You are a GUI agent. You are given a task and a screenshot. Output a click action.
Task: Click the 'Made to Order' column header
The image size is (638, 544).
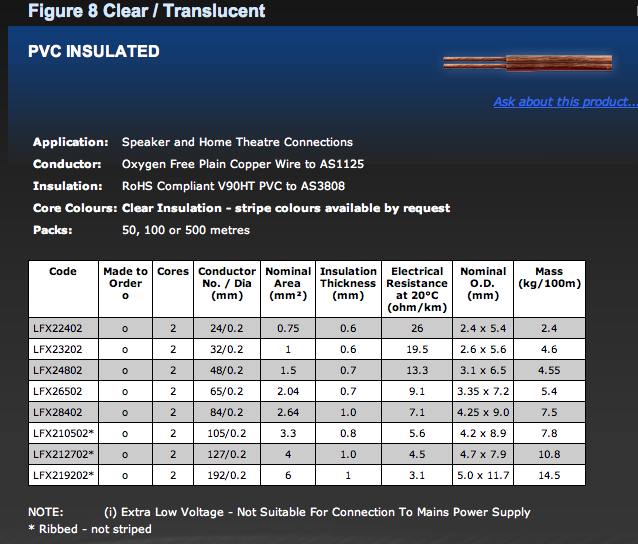pos(125,283)
